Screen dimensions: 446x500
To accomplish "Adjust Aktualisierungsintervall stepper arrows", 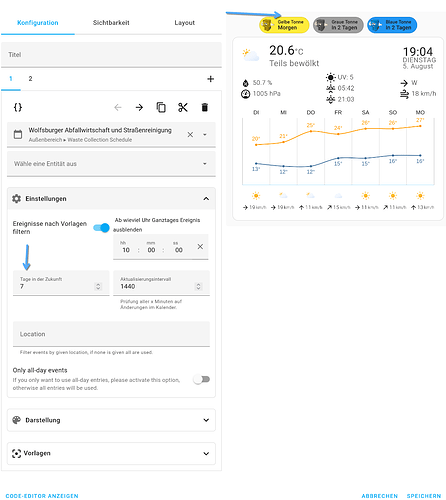I will click(198, 287).
